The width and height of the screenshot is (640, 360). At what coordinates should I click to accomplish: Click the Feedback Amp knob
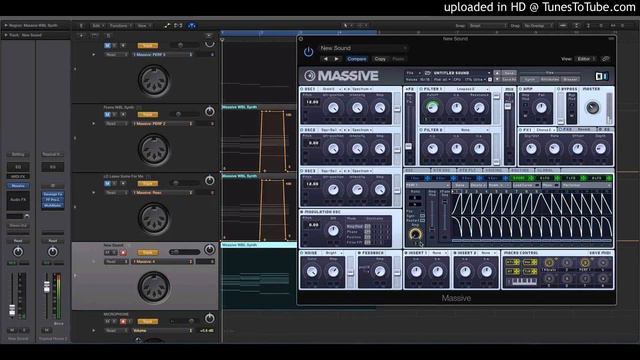coord(380,272)
